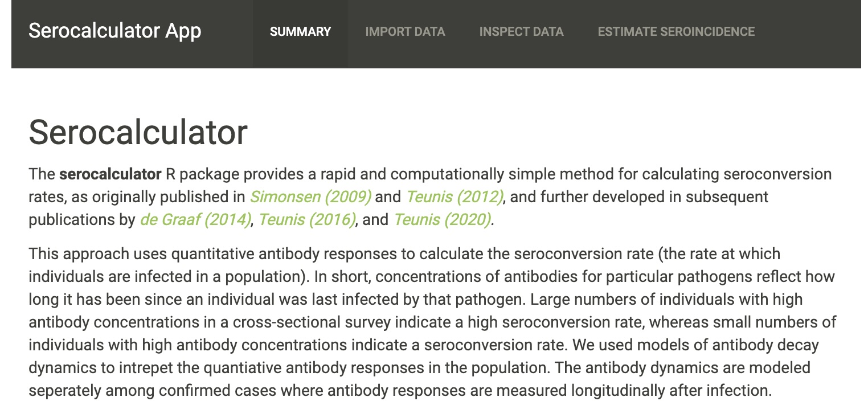The width and height of the screenshot is (868, 409).
Task: Click the bold serocalculator package name
Action: pyautogui.click(x=110, y=174)
